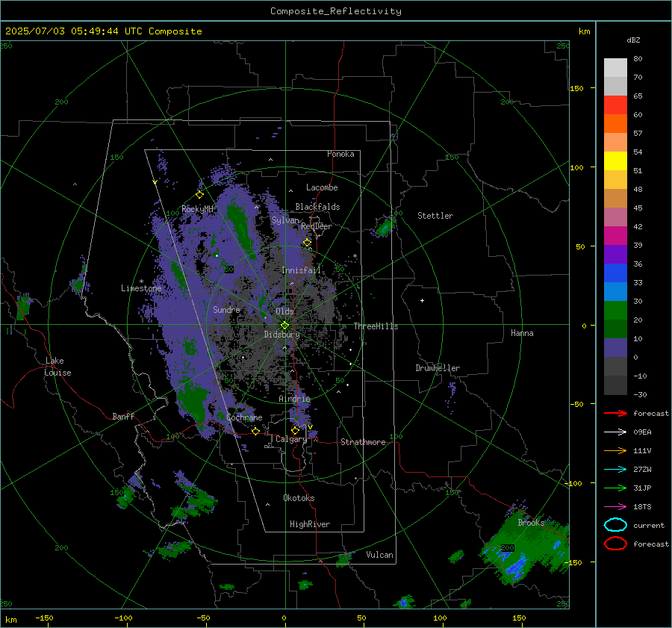672x628 pixels.
Task: Click the small storm cell west of Stettler
Action: click(385, 226)
